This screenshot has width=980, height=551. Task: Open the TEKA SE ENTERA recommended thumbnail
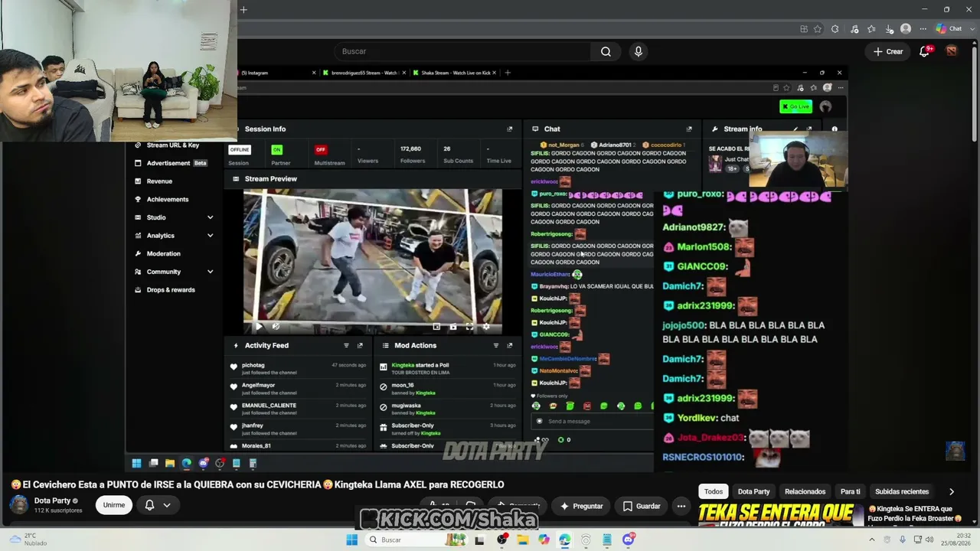[779, 514]
